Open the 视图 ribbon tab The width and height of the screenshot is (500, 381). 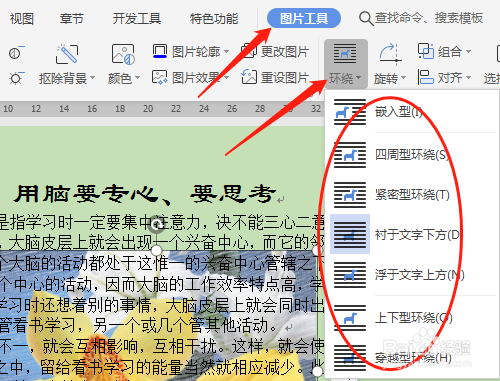(x=22, y=18)
